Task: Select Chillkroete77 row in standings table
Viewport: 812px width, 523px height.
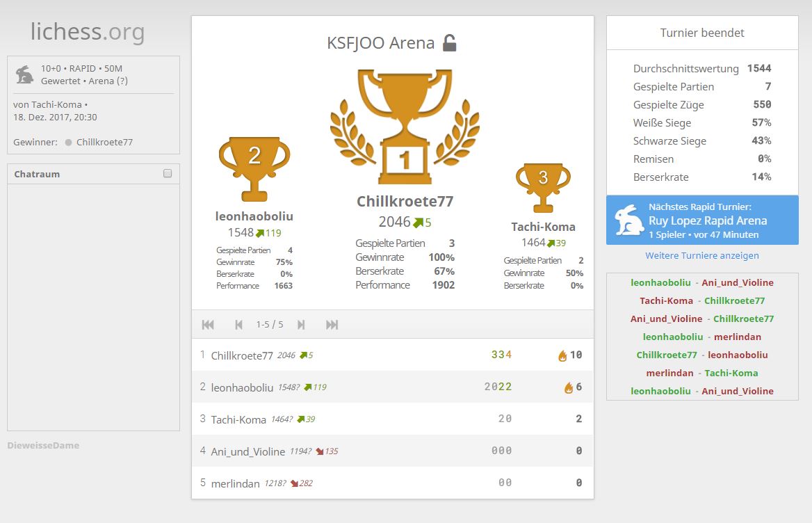Action: click(393, 355)
